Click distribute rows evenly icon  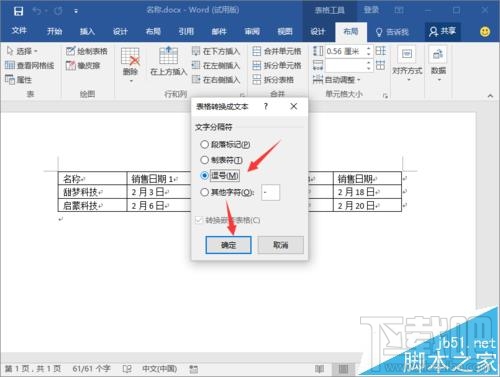381,51
